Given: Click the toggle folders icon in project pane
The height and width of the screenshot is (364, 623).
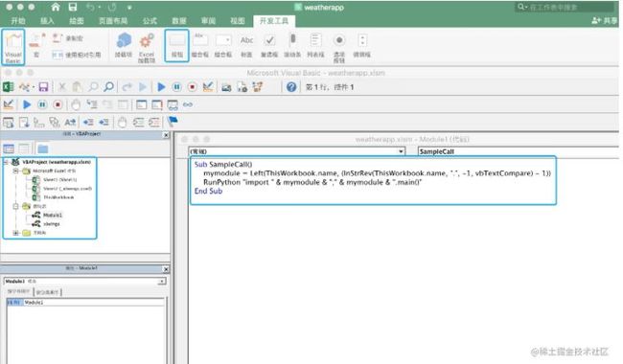Looking at the screenshot, I should pyautogui.click(x=42, y=148).
